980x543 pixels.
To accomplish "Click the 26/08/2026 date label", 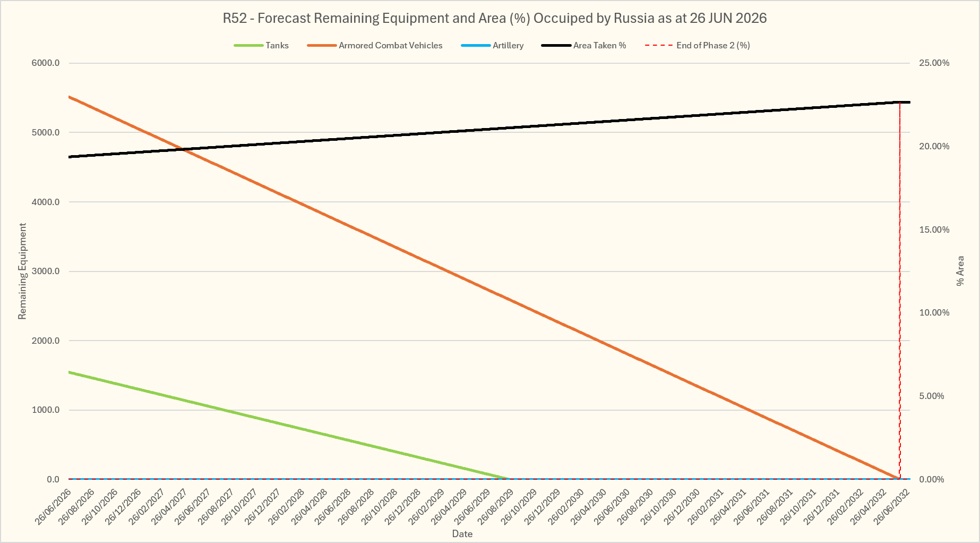I will [78, 507].
